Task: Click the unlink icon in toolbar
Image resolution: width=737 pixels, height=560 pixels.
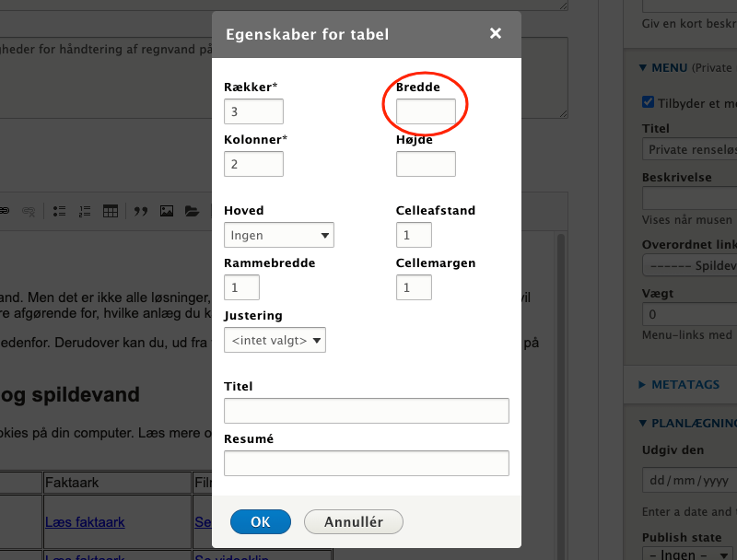Action: 29,211
